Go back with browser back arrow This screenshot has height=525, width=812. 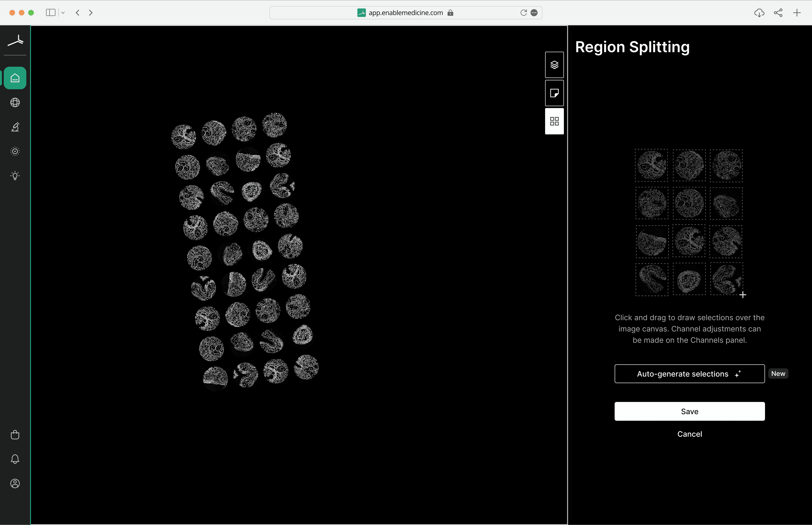[x=78, y=13]
